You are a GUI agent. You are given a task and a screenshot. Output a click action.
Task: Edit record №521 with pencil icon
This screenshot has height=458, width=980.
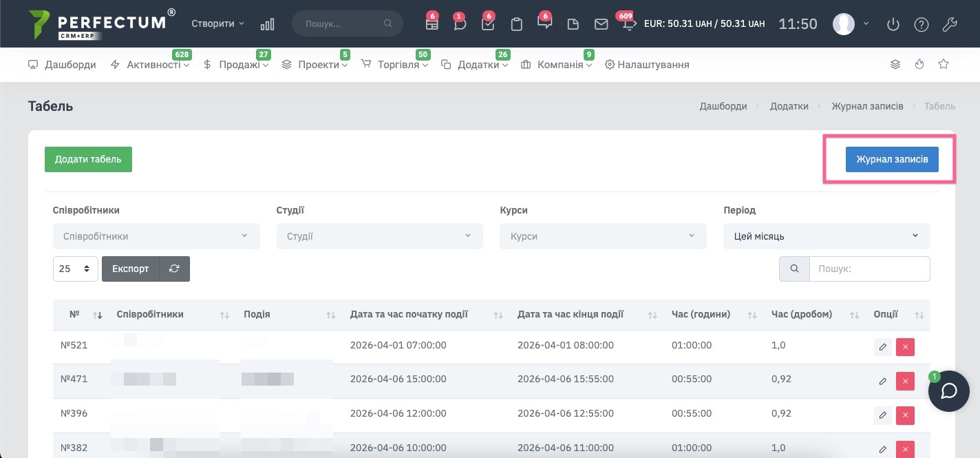pos(882,346)
